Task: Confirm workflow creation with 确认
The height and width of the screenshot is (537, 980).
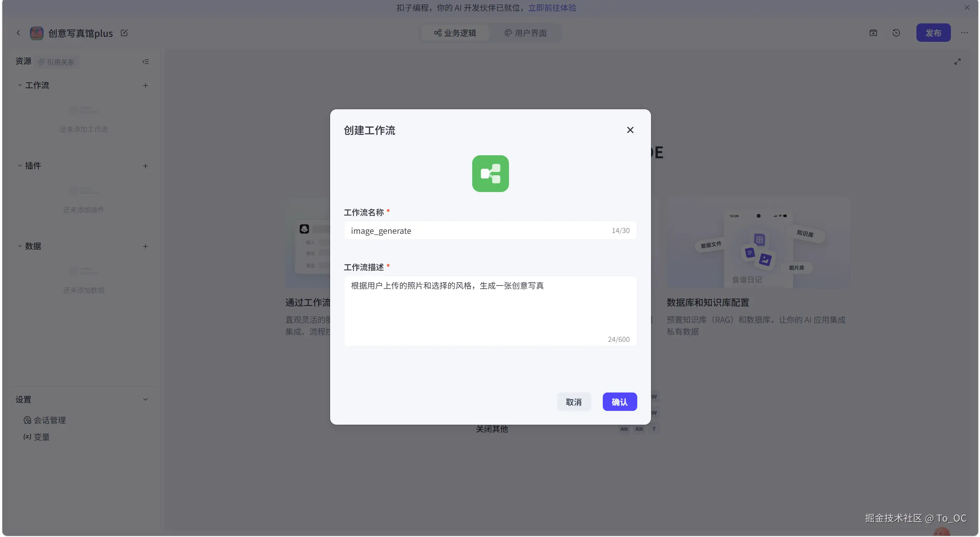Action: (x=620, y=402)
